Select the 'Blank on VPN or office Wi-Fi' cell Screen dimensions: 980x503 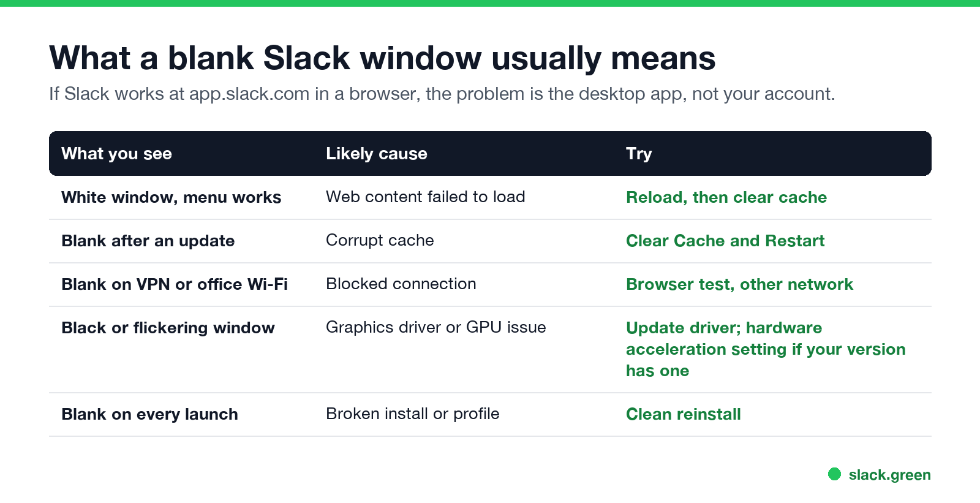[x=174, y=284]
